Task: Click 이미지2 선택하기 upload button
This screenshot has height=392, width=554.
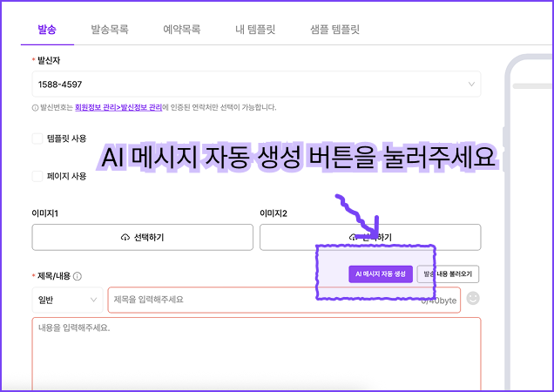Action: pos(370,237)
